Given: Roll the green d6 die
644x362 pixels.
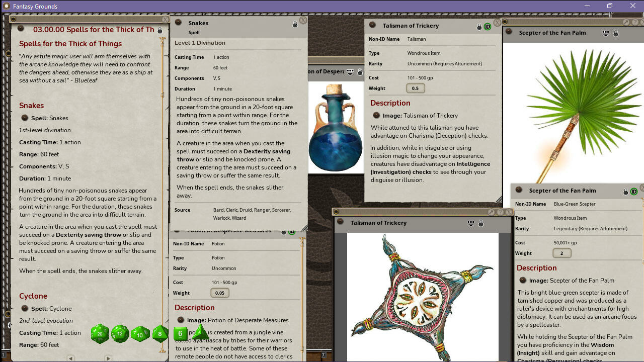Looking at the screenshot, I should [x=180, y=333].
